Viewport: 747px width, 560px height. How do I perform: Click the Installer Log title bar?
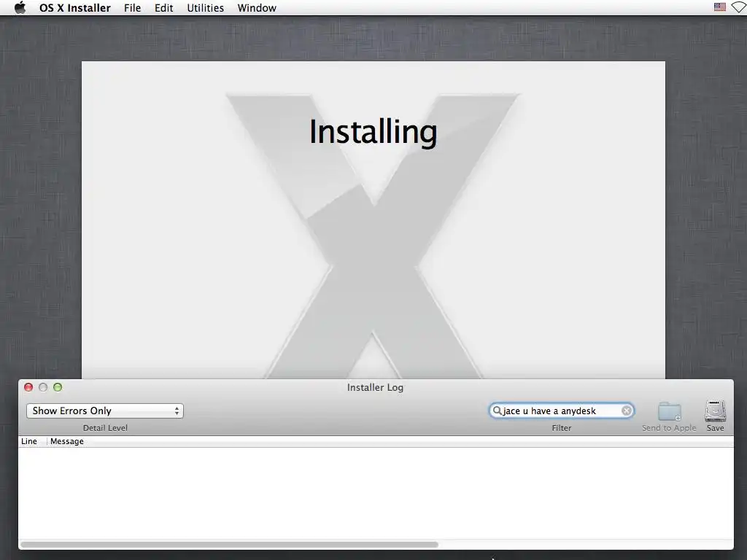375,387
